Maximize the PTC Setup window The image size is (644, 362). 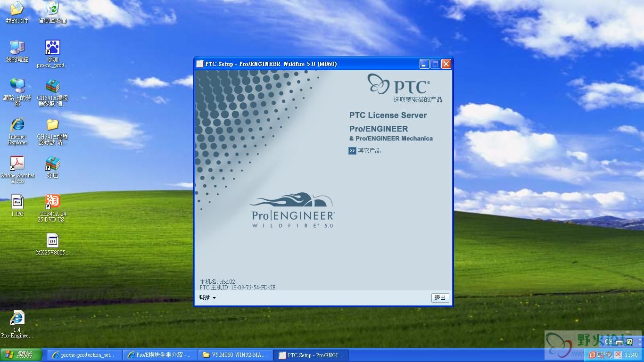click(435, 64)
